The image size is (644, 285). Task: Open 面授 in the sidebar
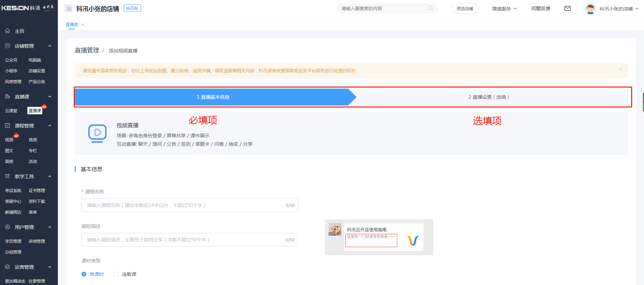click(9, 161)
